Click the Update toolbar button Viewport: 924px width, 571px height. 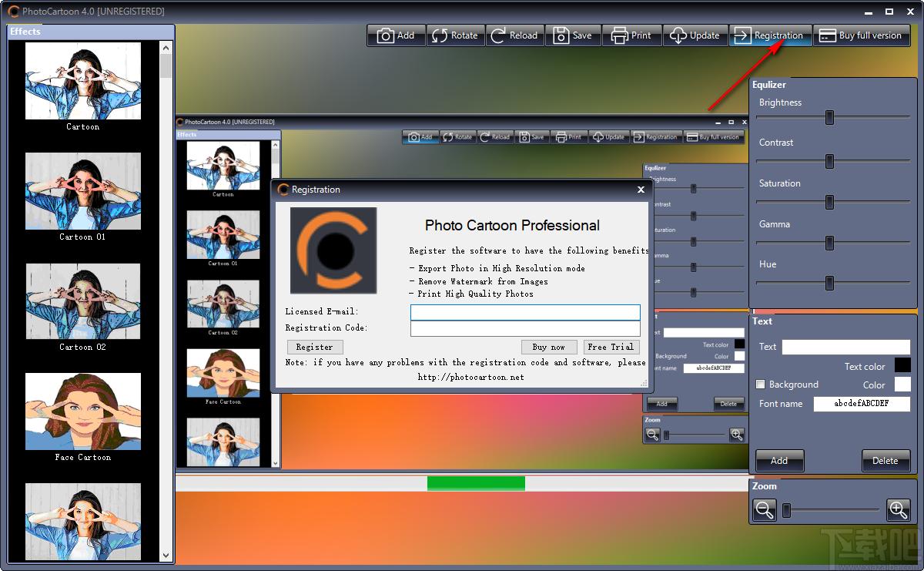pyautogui.click(x=695, y=35)
